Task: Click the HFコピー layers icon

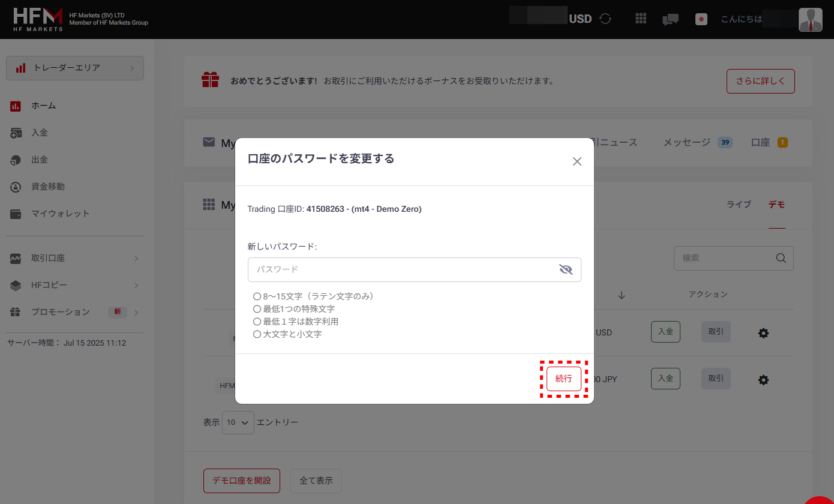Action: (x=16, y=286)
